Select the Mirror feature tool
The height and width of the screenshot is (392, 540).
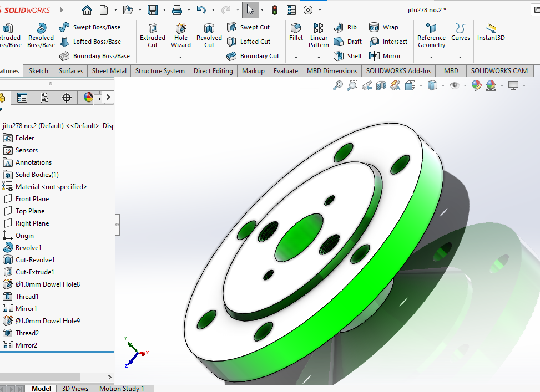[385, 56]
